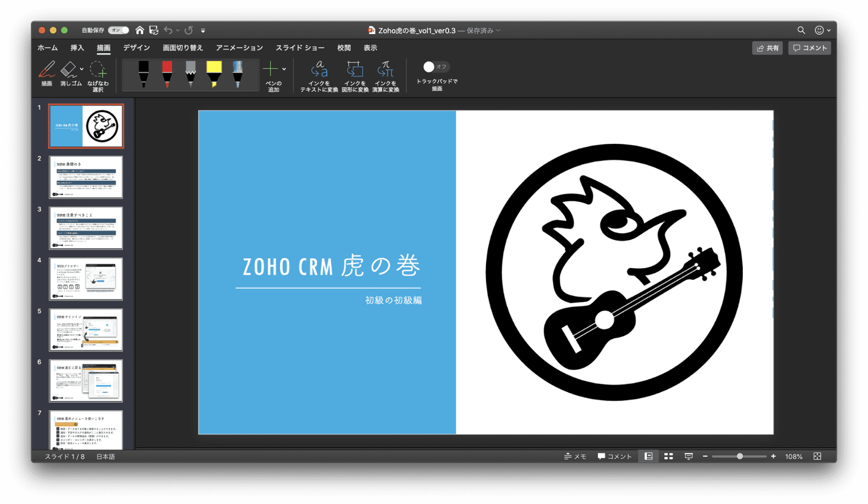Click the redo/repeat arrow
The image size is (868, 504).
click(x=189, y=30)
